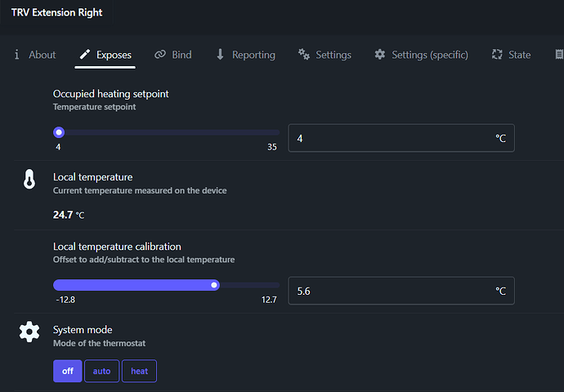Click the double-gear icon beside Settings
The height and width of the screenshot is (392, 564).
[304, 55]
